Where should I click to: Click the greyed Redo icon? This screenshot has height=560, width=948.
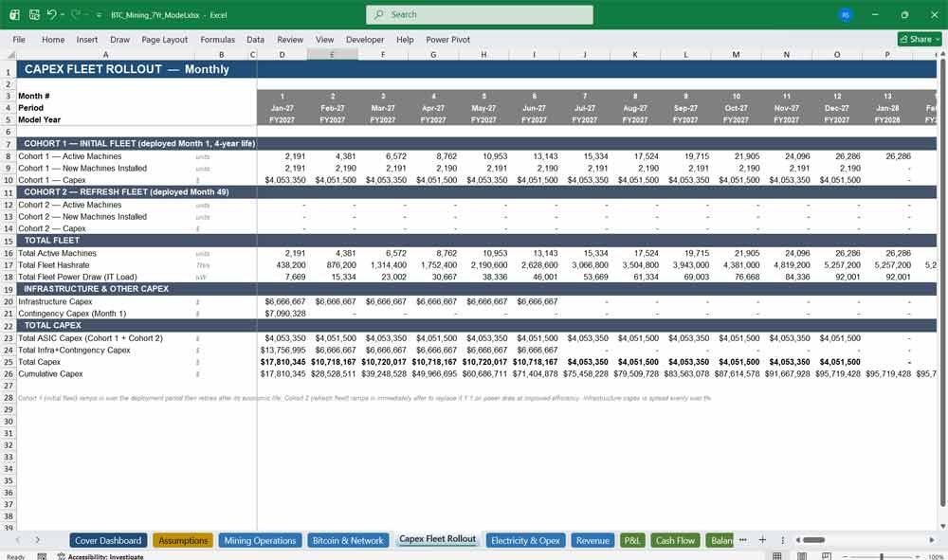point(76,14)
